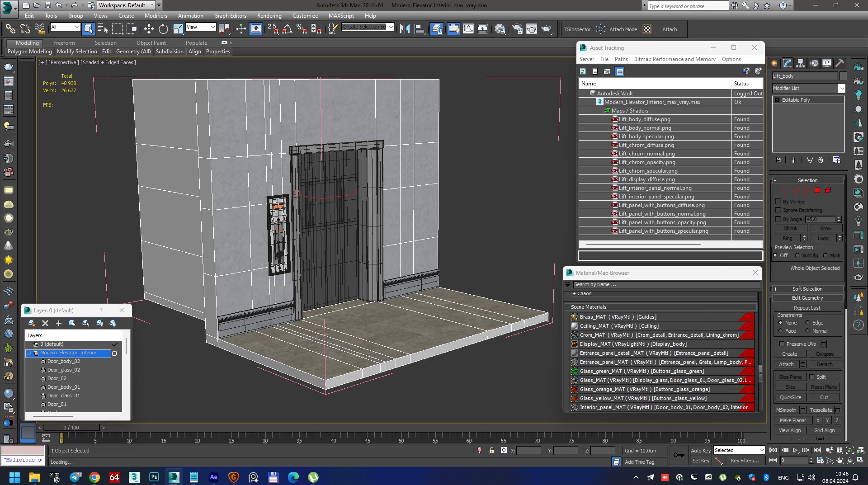The height and width of the screenshot is (485, 868).
Task: Choose the Select and Uniform Scale tool
Action: click(x=178, y=29)
